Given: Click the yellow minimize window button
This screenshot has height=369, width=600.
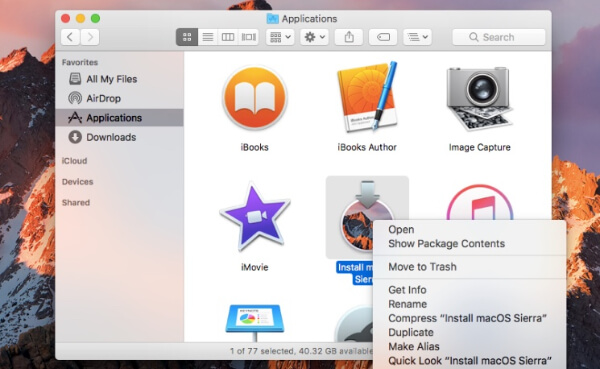Looking at the screenshot, I should [80, 18].
